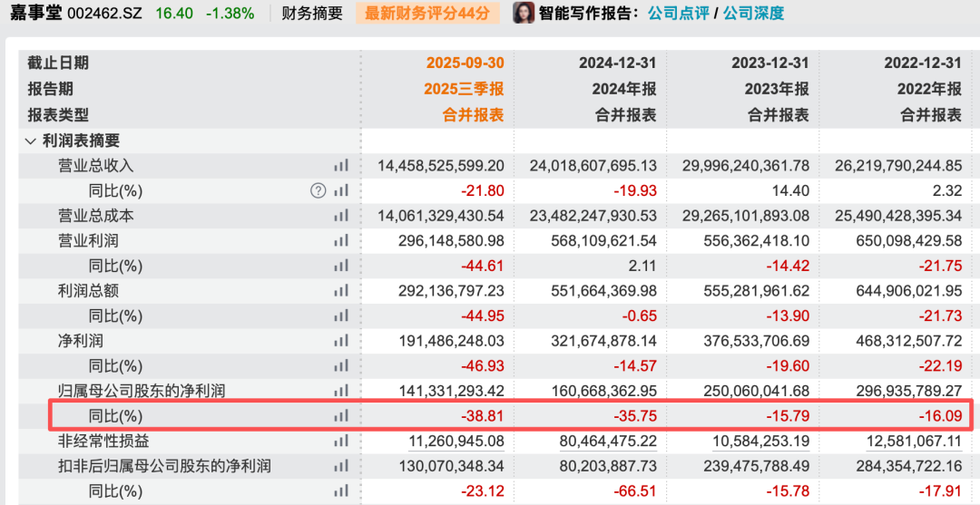Open the trend chart icon for 营业总成本
Viewport: 980px width, 505px height.
341,216
